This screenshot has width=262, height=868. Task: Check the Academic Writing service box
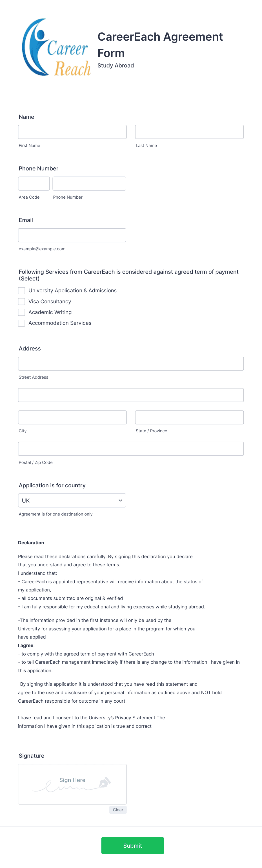coord(21,312)
